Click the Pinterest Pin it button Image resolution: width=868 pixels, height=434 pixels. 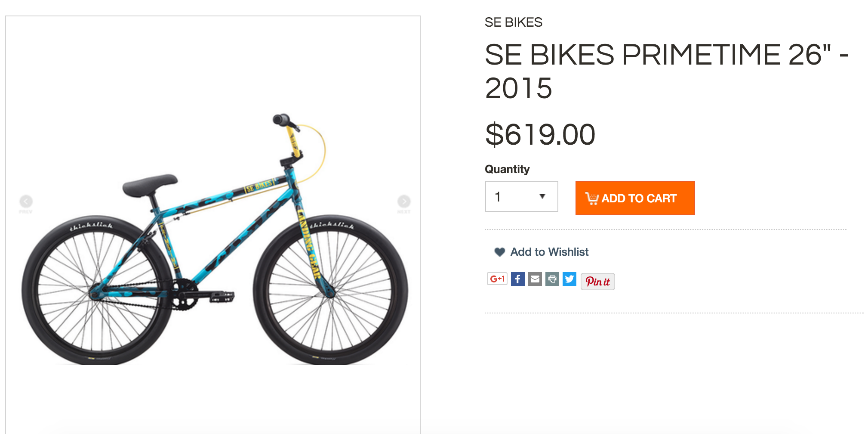tap(597, 282)
